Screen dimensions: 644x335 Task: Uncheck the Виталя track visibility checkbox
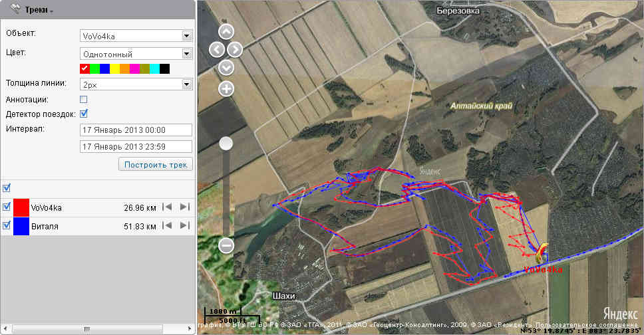(x=7, y=225)
